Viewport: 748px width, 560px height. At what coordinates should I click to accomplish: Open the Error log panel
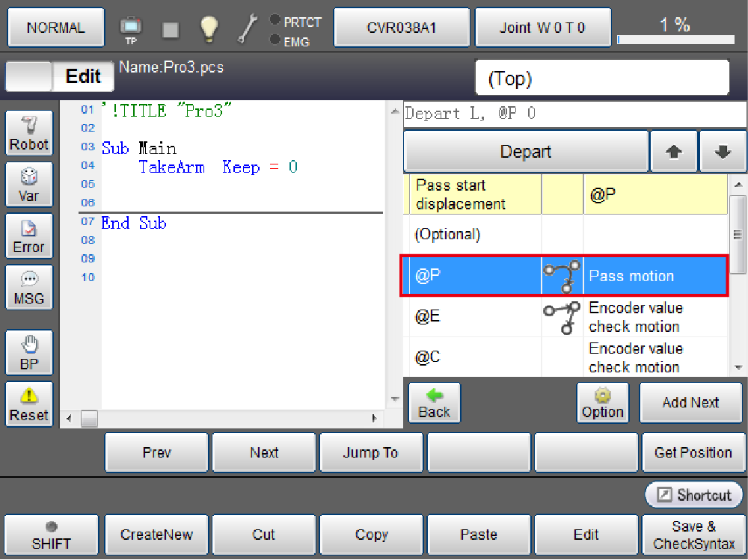tap(29, 236)
